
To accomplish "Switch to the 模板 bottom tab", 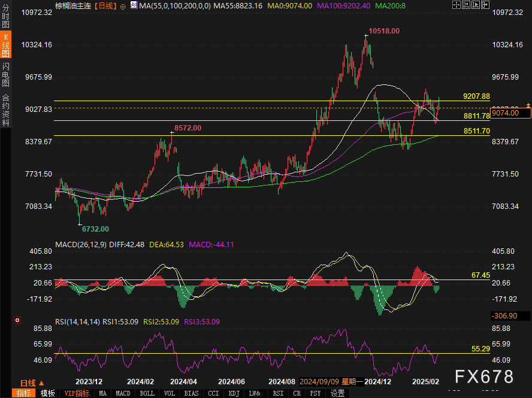I will (x=47, y=393).
